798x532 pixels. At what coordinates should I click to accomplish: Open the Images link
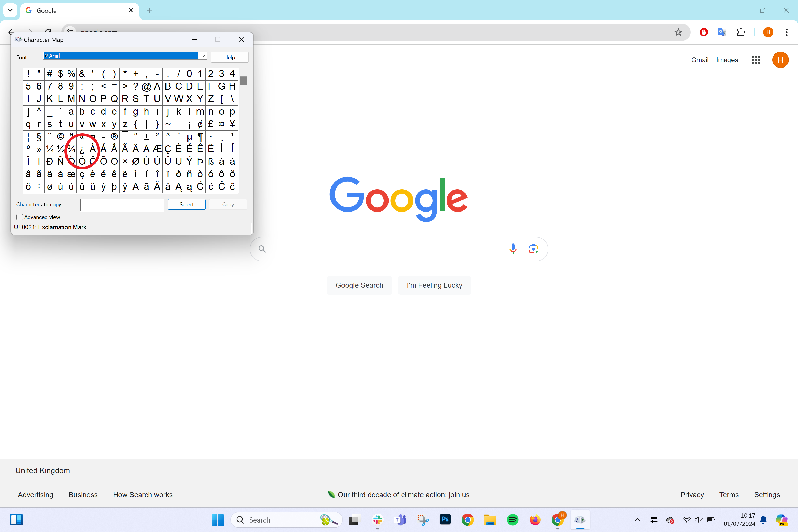pyautogui.click(x=727, y=60)
